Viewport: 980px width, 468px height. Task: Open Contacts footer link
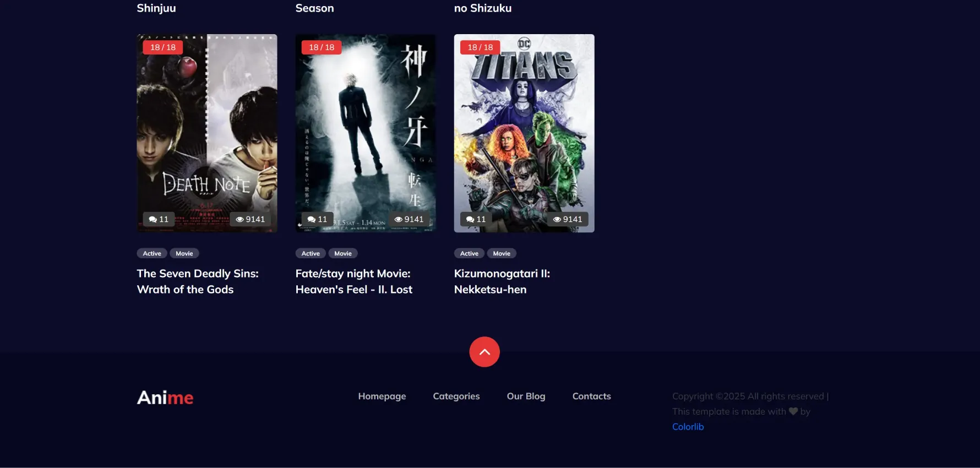[x=592, y=396]
